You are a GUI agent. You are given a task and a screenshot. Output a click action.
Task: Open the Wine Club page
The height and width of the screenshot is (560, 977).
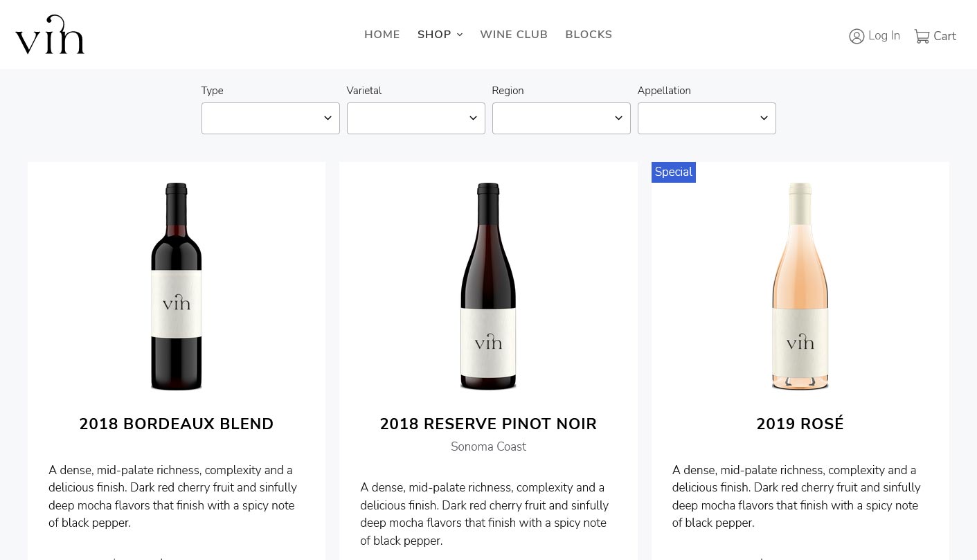(514, 35)
